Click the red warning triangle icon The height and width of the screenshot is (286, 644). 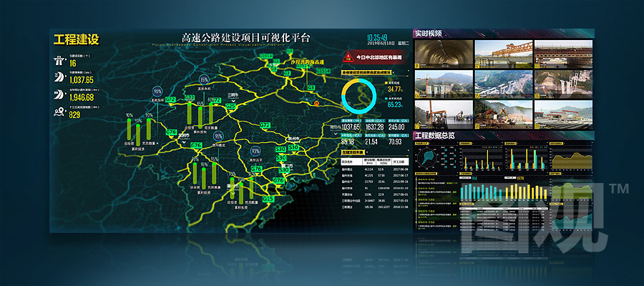(348, 57)
